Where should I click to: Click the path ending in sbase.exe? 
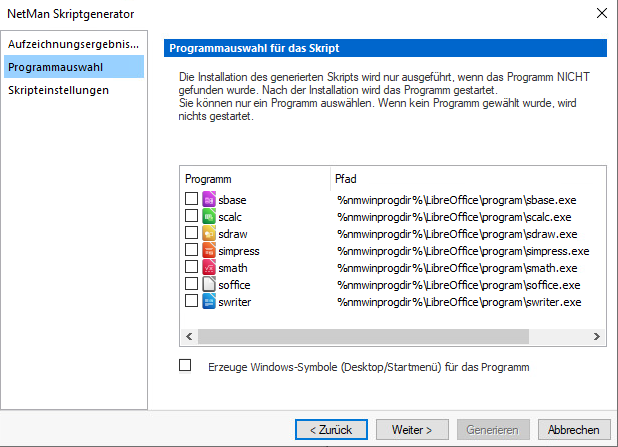pyautogui.click(x=456, y=200)
